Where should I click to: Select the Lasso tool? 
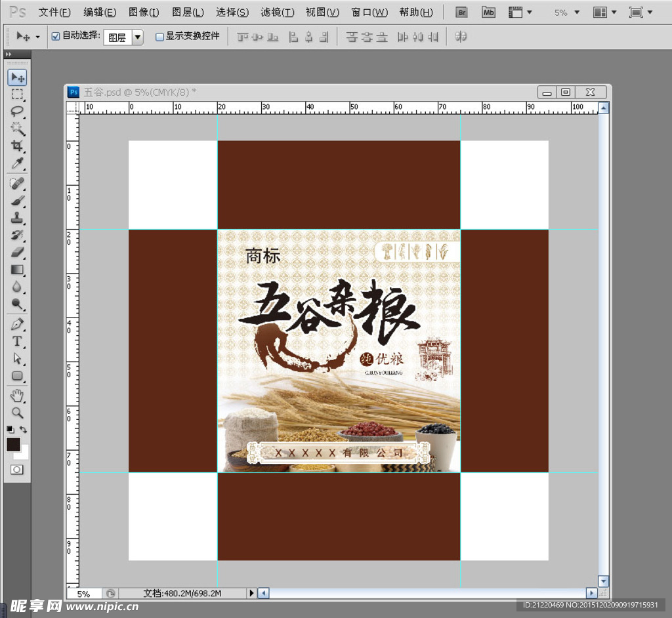coord(17,111)
